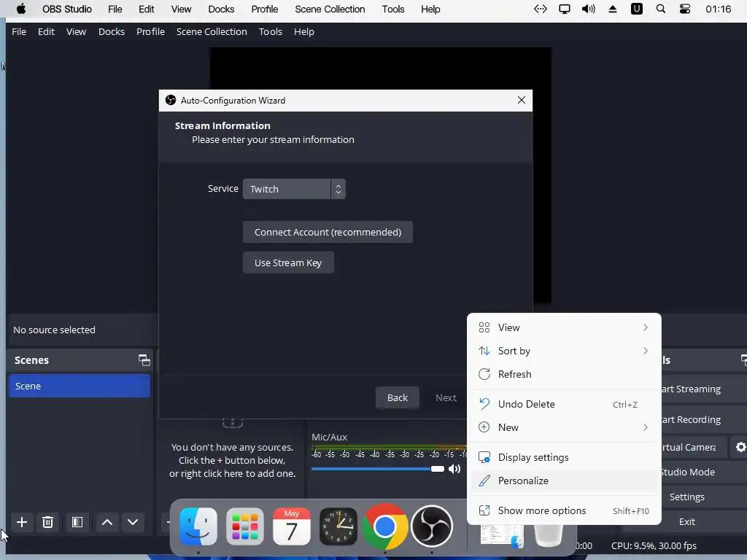Open Finder from the dock
This screenshot has width=747, height=560.
pyautogui.click(x=198, y=526)
